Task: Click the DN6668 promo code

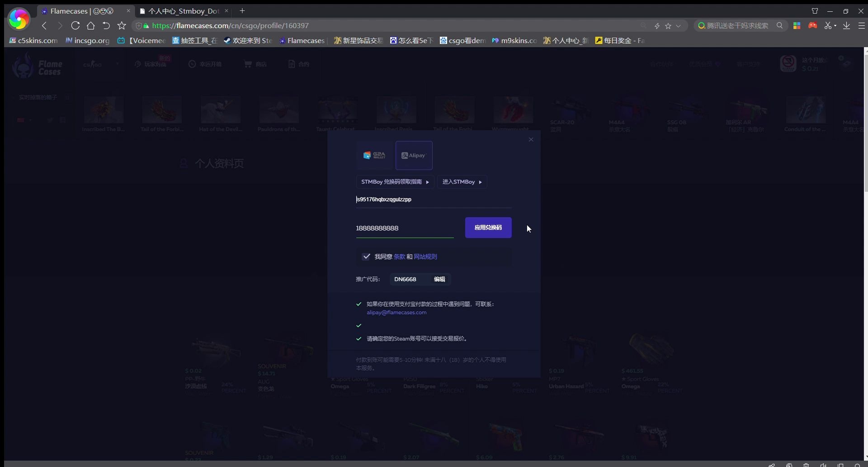Action: (405, 279)
